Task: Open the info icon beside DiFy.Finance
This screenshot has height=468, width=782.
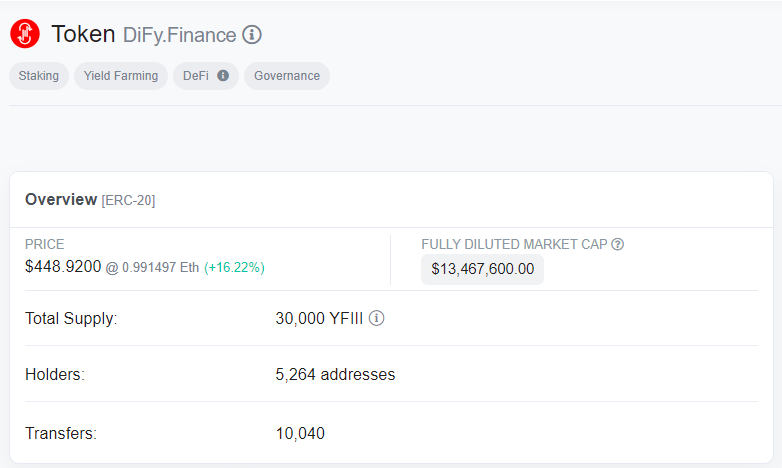Action: point(252,35)
